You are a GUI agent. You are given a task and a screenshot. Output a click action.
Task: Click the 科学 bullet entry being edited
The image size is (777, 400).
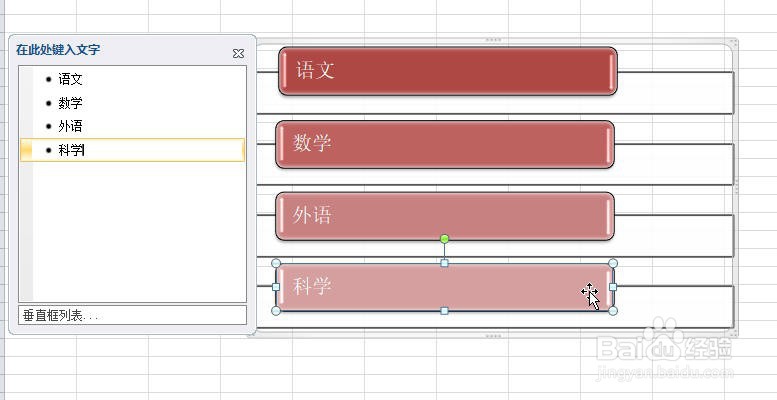132,150
